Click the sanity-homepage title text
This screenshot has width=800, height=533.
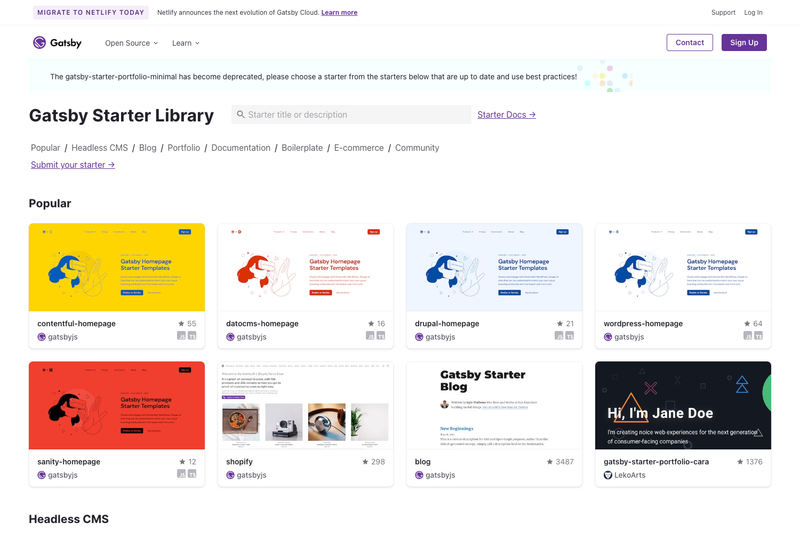[x=69, y=462]
